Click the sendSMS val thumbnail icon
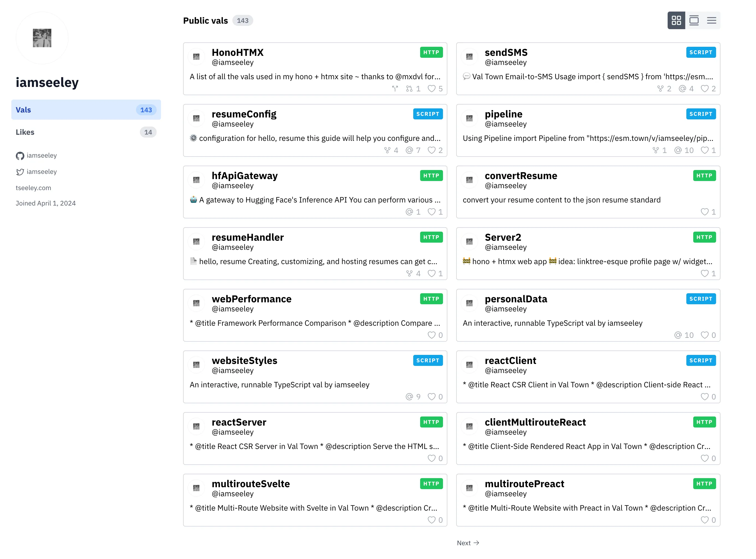756x559 pixels. [x=469, y=56]
